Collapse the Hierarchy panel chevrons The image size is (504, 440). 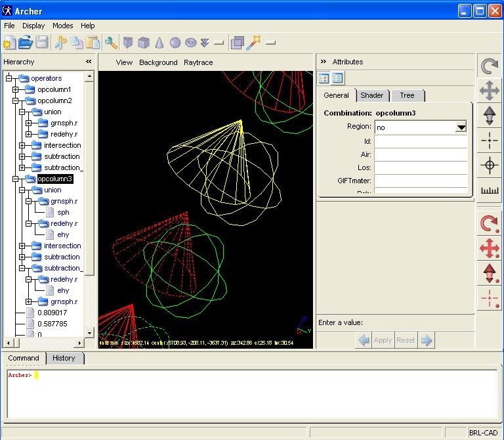tap(89, 62)
